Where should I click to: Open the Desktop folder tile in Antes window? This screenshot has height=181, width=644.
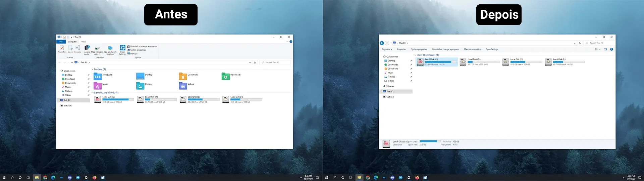coord(145,76)
